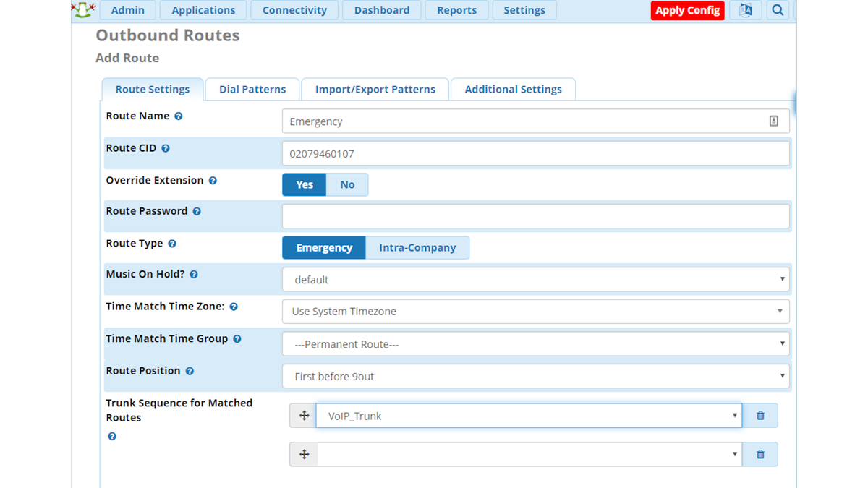Select Emergency on the Route Type control
The height and width of the screenshot is (488, 868).
pyautogui.click(x=323, y=247)
